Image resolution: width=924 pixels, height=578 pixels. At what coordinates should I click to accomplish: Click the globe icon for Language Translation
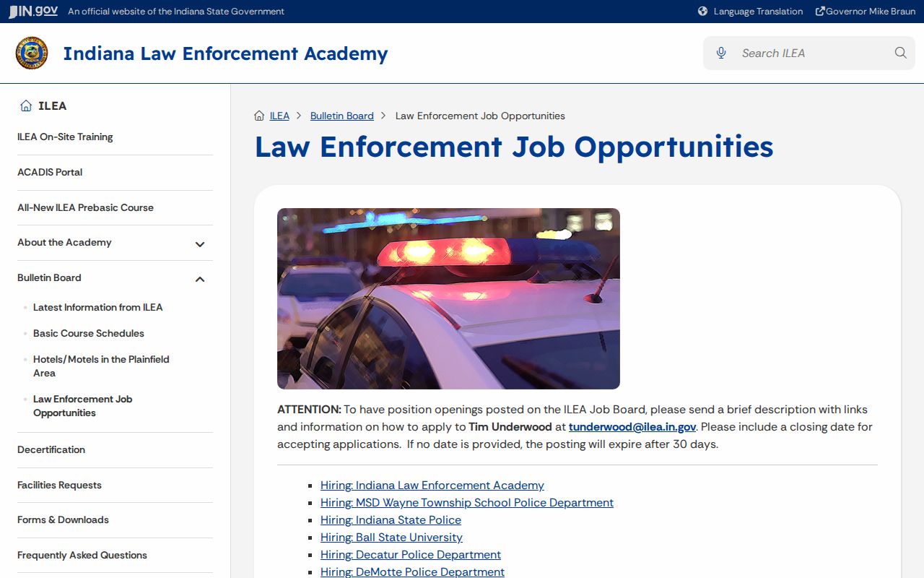[x=703, y=12]
